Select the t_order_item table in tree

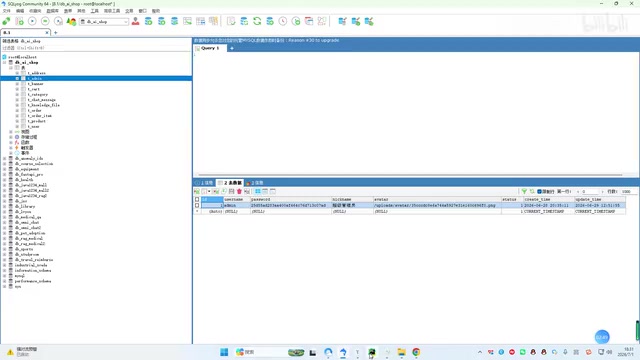tap(39, 116)
